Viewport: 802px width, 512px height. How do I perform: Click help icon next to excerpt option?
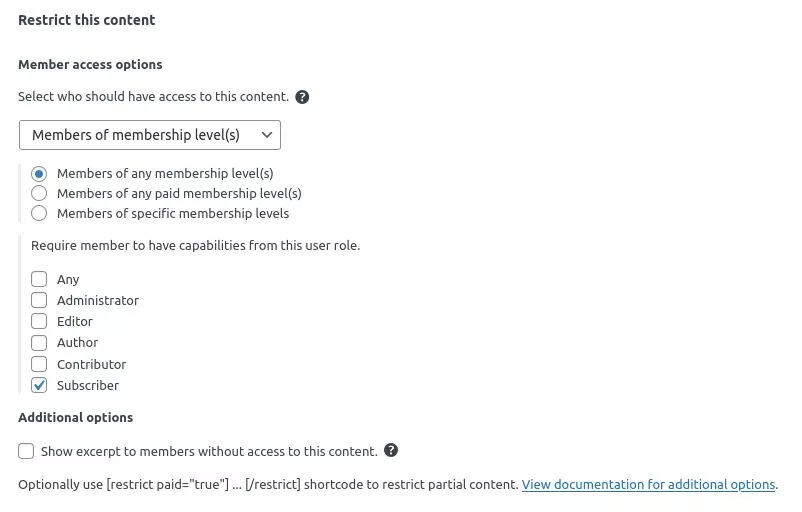391,450
